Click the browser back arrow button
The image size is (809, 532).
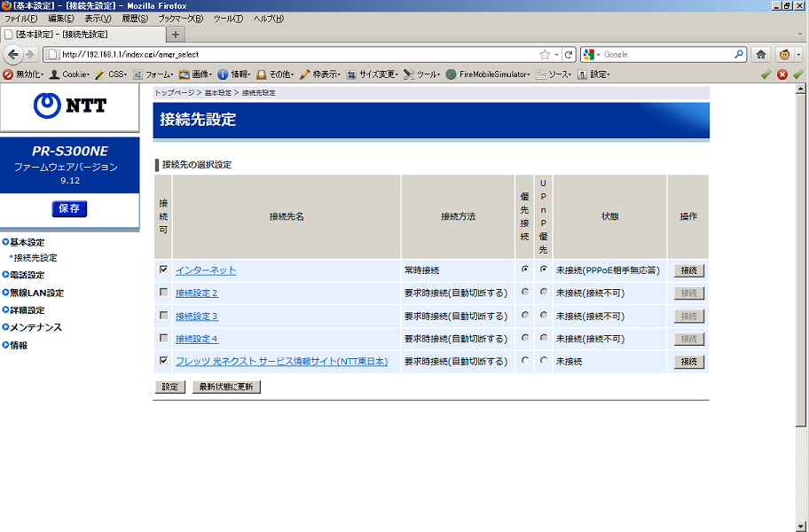[12, 54]
